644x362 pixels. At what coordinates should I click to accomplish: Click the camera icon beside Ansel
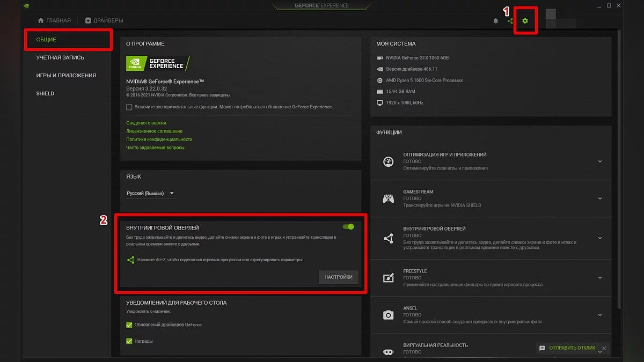coord(388,315)
